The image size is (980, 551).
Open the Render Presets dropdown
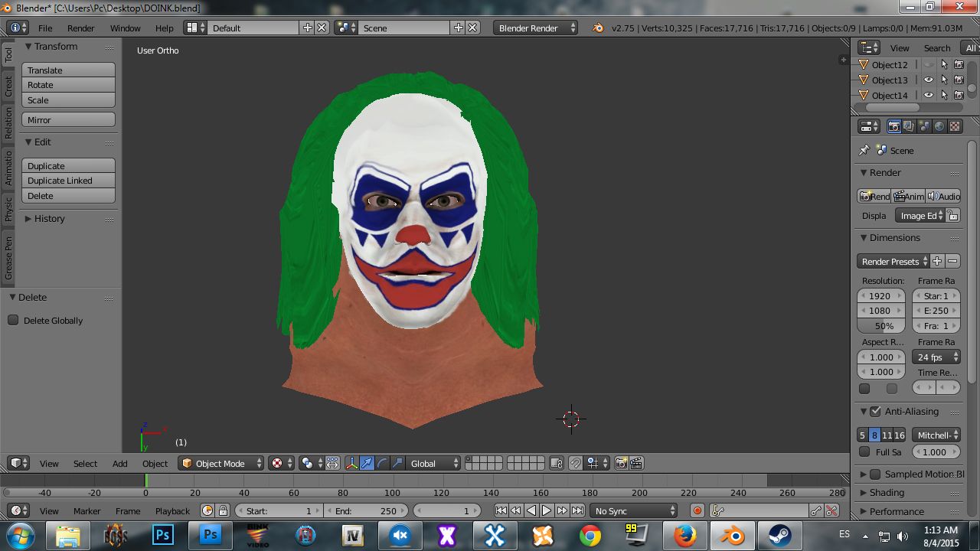[893, 261]
